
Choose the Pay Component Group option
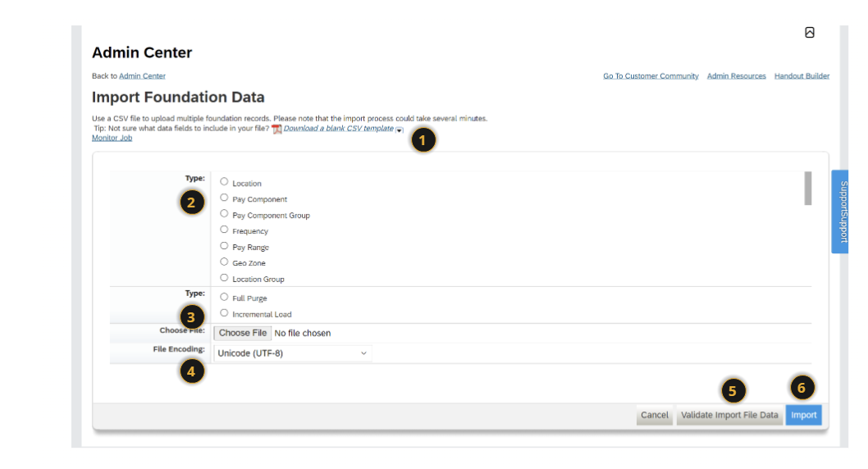pyautogui.click(x=224, y=213)
